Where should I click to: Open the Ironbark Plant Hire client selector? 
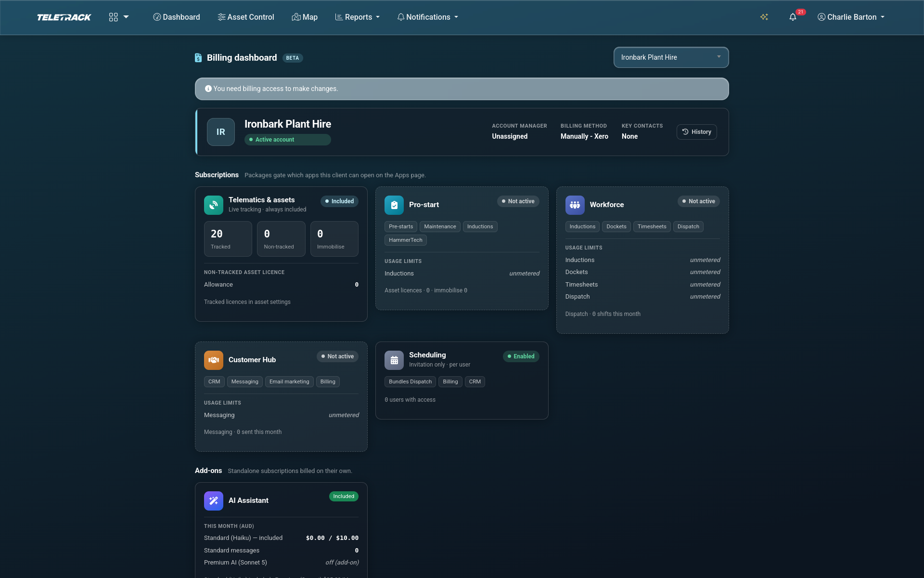click(671, 57)
